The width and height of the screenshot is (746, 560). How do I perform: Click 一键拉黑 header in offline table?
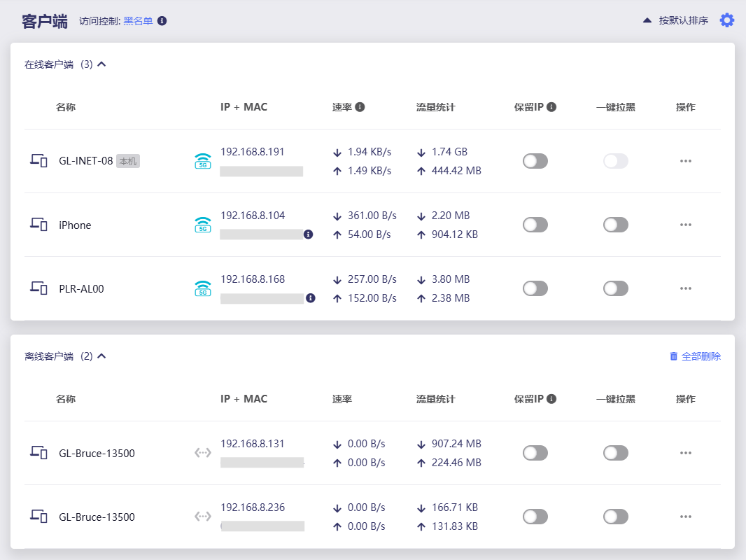[x=616, y=399]
